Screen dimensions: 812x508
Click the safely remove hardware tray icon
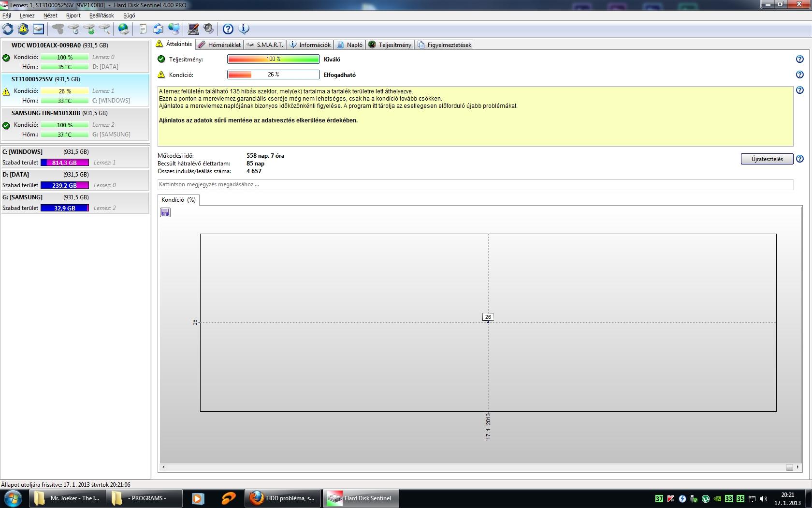point(694,499)
